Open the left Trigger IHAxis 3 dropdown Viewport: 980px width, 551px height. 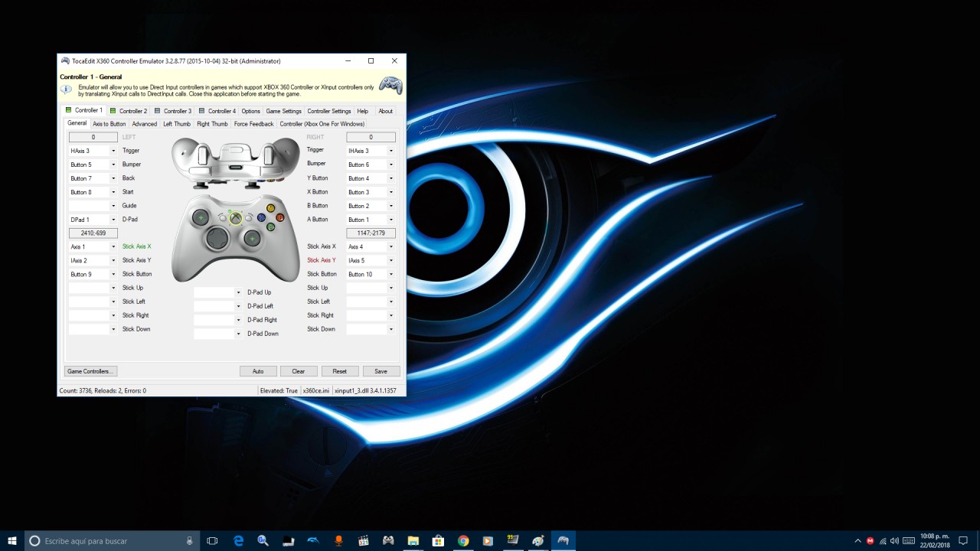click(x=93, y=151)
